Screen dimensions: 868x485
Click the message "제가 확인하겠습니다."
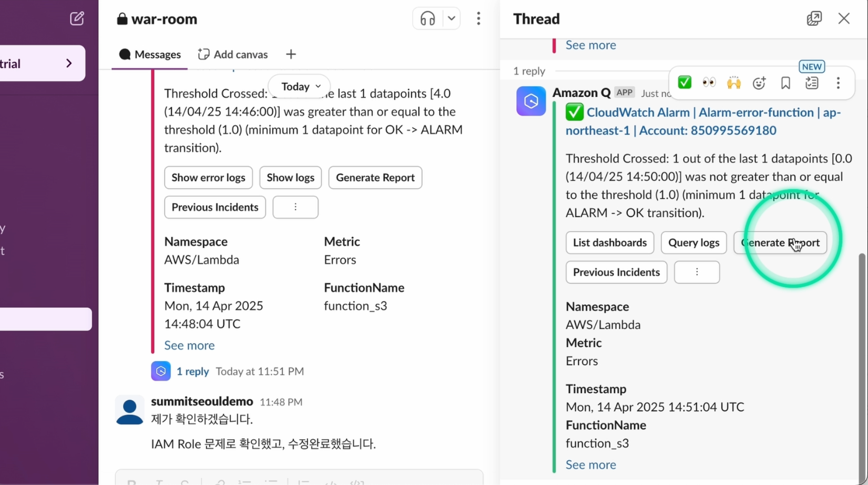coord(202,419)
